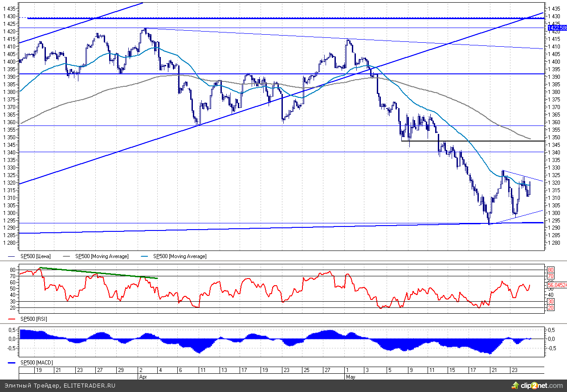Click the Apr month label on time axis
This screenshot has height=392, width=567.
point(143,376)
